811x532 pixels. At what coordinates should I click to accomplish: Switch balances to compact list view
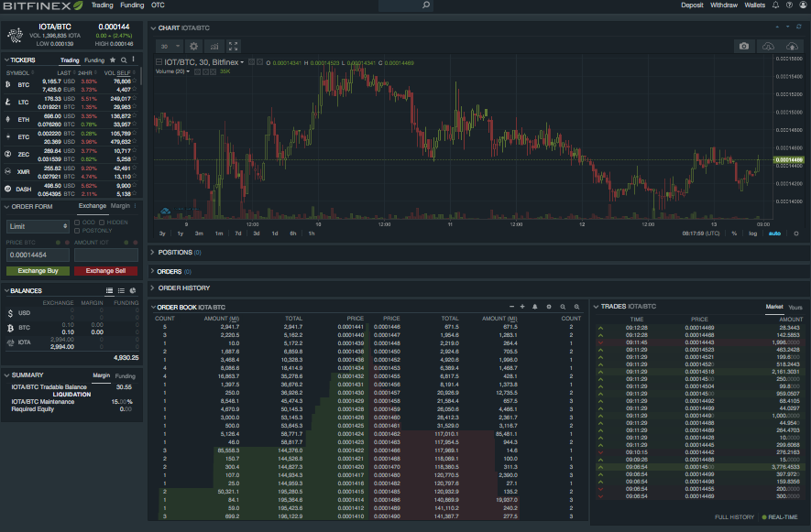121,290
